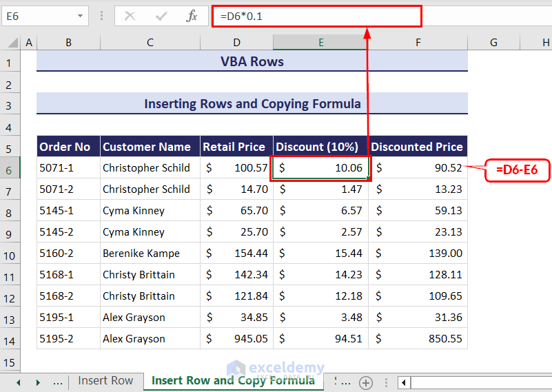Select column D header

click(x=236, y=43)
